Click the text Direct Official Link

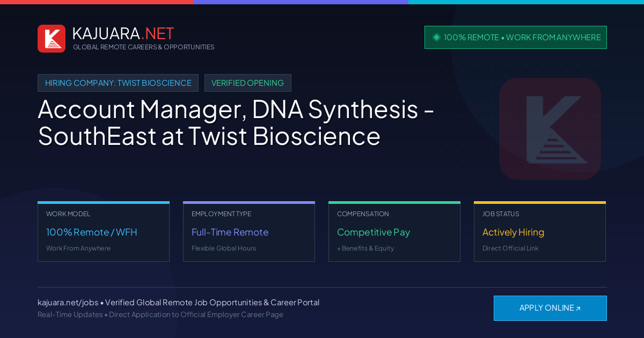click(510, 248)
